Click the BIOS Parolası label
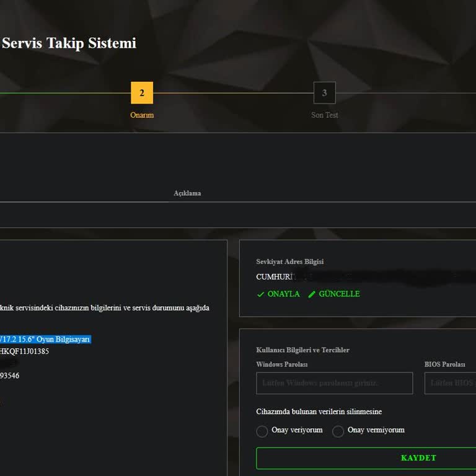The height and width of the screenshot is (476, 476). click(445, 364)
